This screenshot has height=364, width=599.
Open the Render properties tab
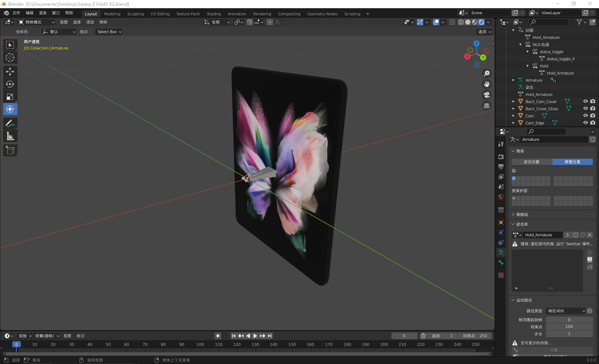(x=501, y=157)
